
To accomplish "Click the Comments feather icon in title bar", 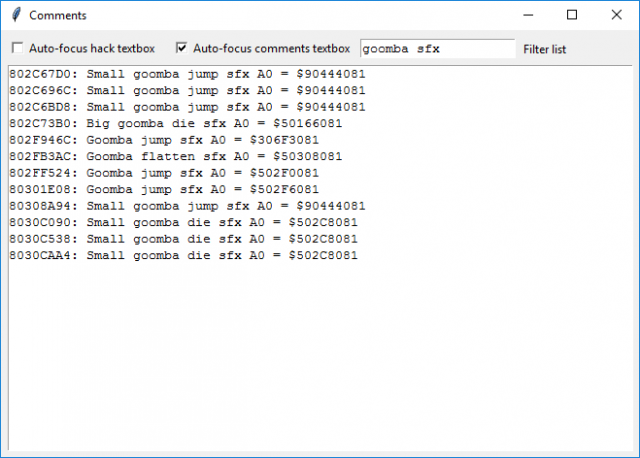I will tap(14, 15).
